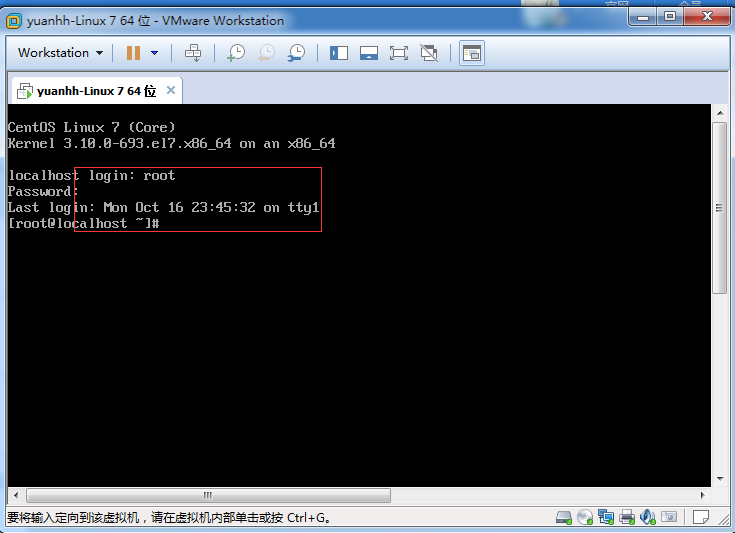Close the VMware Workstation window

(x=707, y=17)
